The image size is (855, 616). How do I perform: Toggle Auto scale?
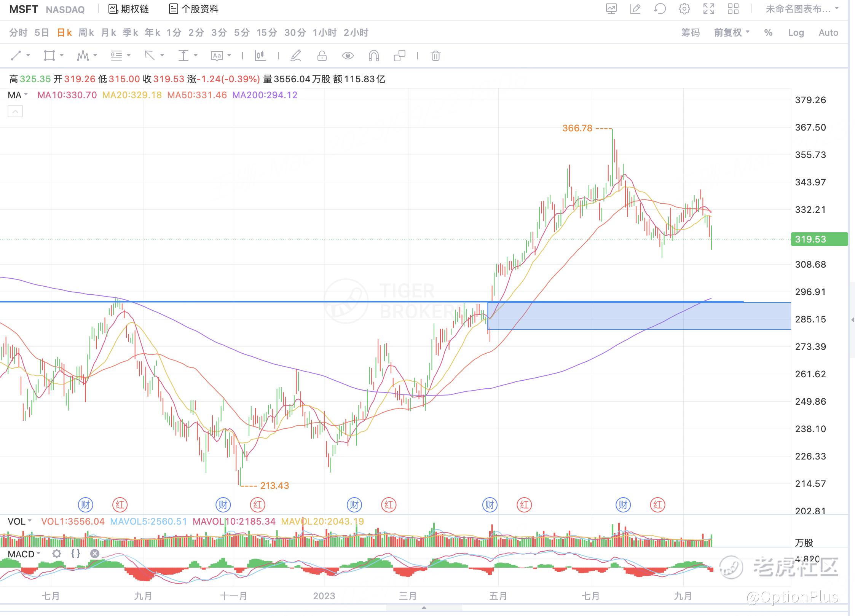point(828,33)
